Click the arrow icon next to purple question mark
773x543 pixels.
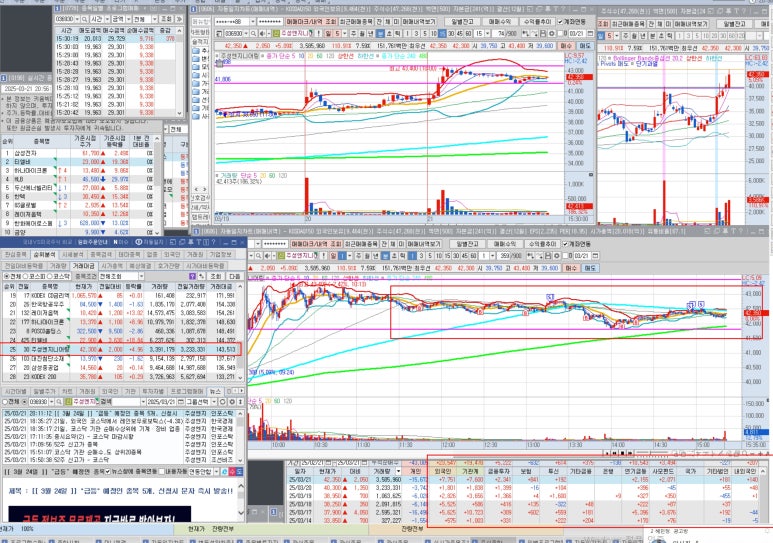[201, 276]
